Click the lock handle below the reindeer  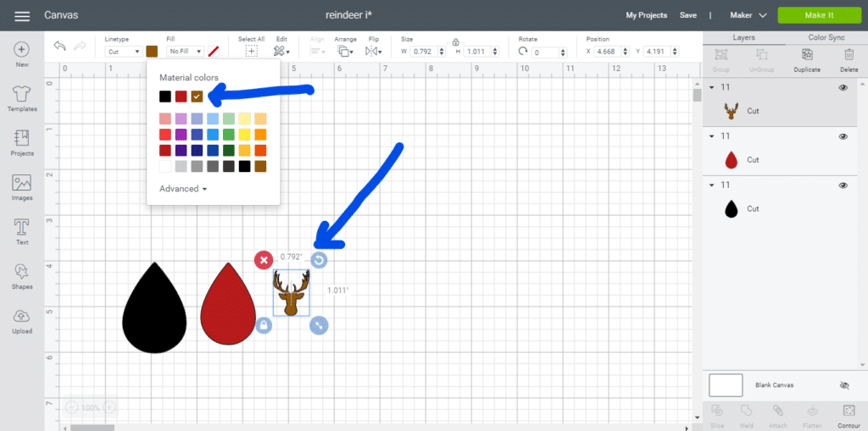coord(264,325)
